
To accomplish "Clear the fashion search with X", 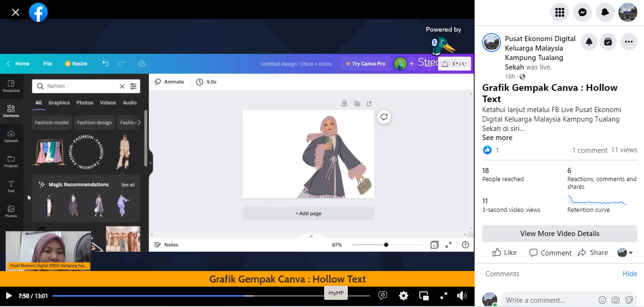I will tap(122, 86).
